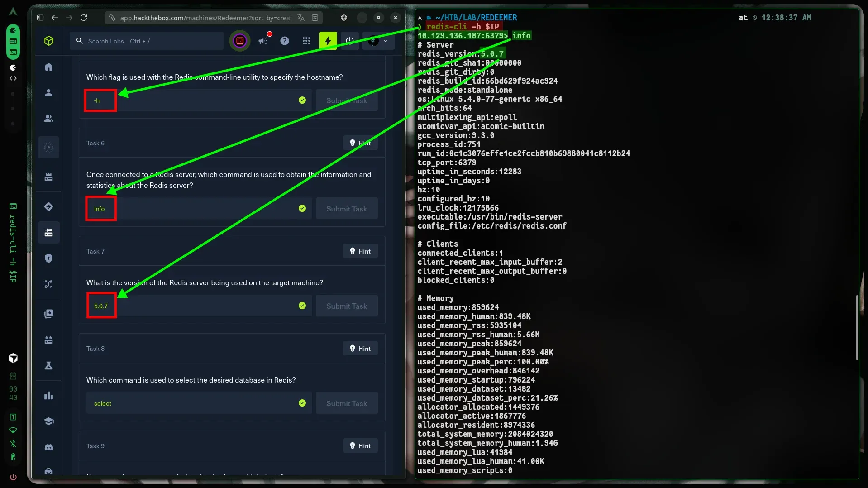
Task: Click the answer field containing 5.0.7
Action: click(199, 306)
